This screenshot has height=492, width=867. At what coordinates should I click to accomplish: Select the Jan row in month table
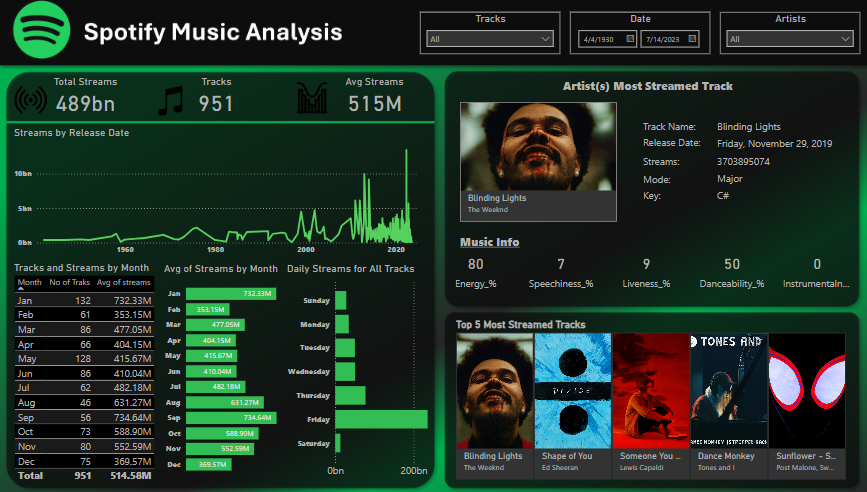[x=84, y=300]
